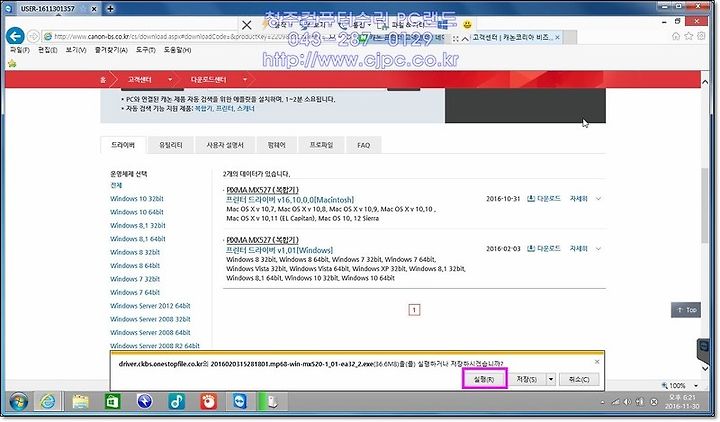Click 취소(C) in the download bar

[579, 379]
